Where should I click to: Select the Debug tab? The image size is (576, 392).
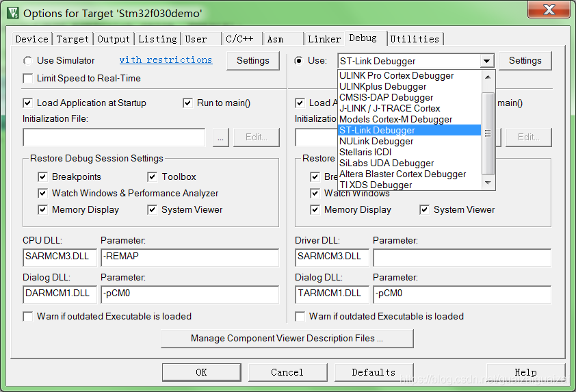pos(365,38)
